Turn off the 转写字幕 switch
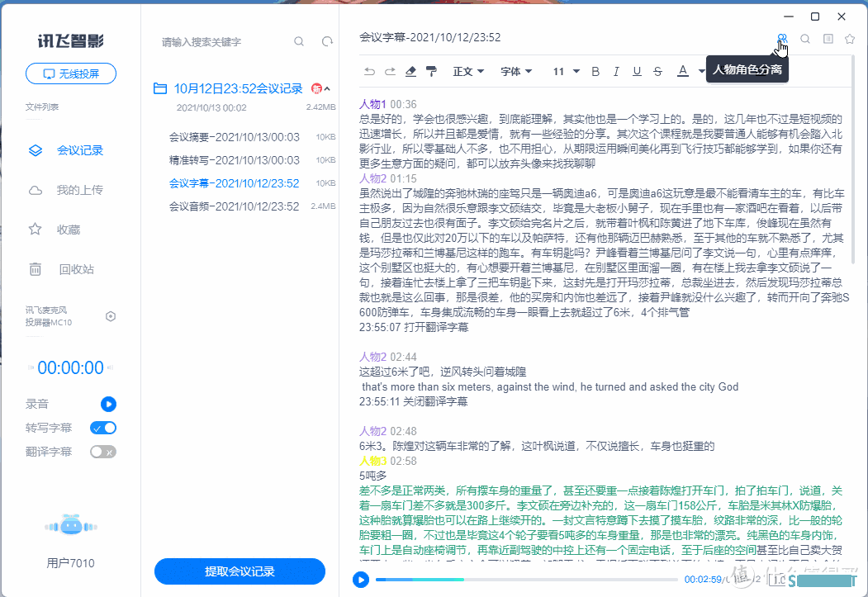 103,428
